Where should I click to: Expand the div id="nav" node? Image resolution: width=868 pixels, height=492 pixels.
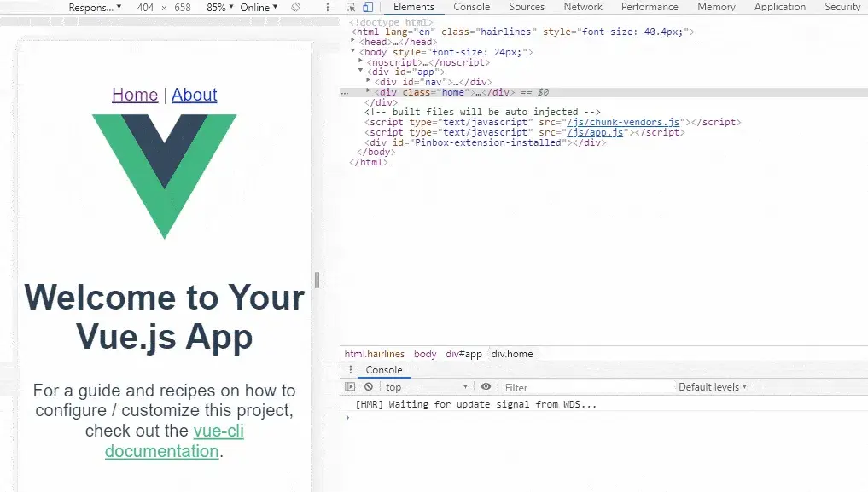tap(369, 81)
